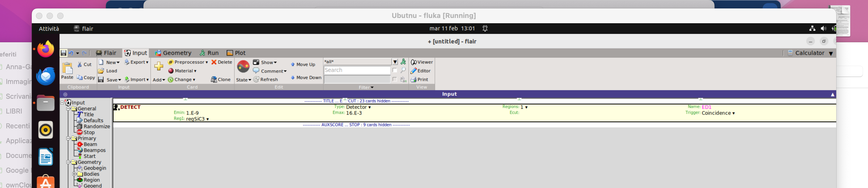The image size is (868, 188).
Task: Click the red yin-yang State icon
Action: tap(243, 67)
